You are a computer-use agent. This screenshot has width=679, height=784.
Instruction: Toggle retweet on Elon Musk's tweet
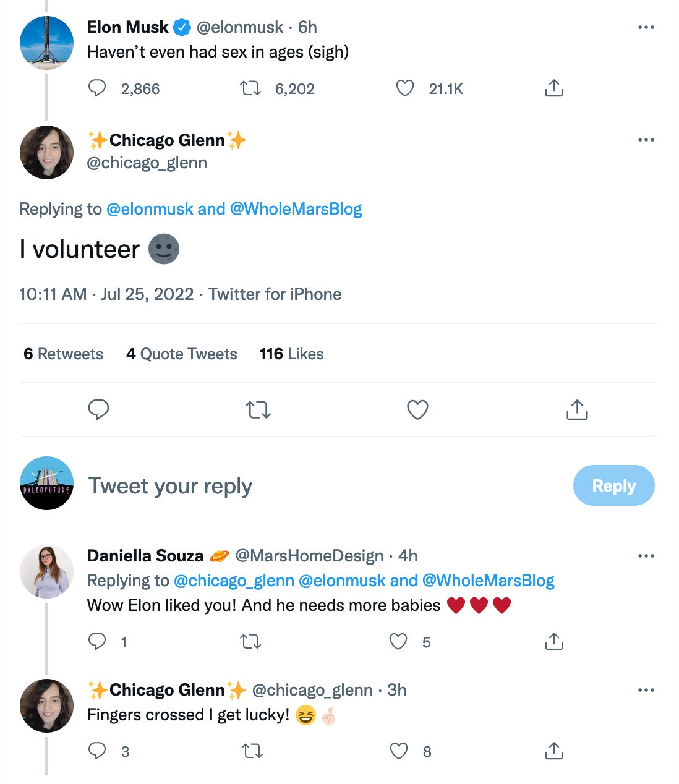(250, 88)
